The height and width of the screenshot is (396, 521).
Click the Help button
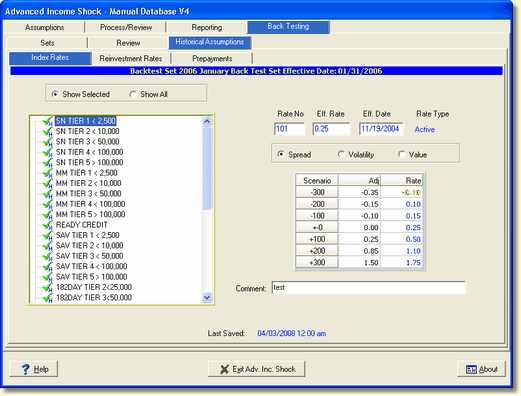click(x=34, y=369)
